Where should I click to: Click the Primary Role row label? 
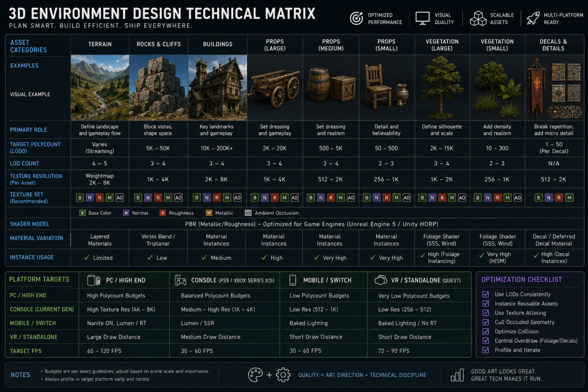[x=29, y=130]
